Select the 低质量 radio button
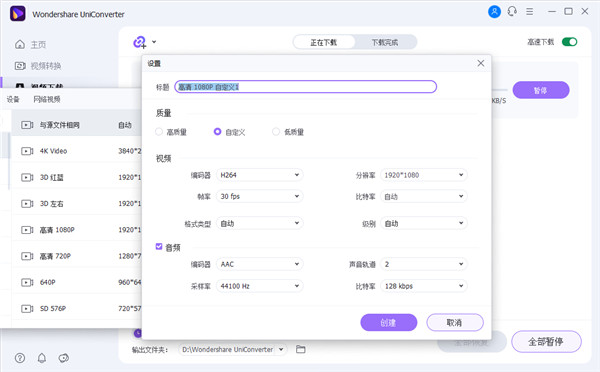The height and width of the screenshot is (372, 600). pos(276,132)
